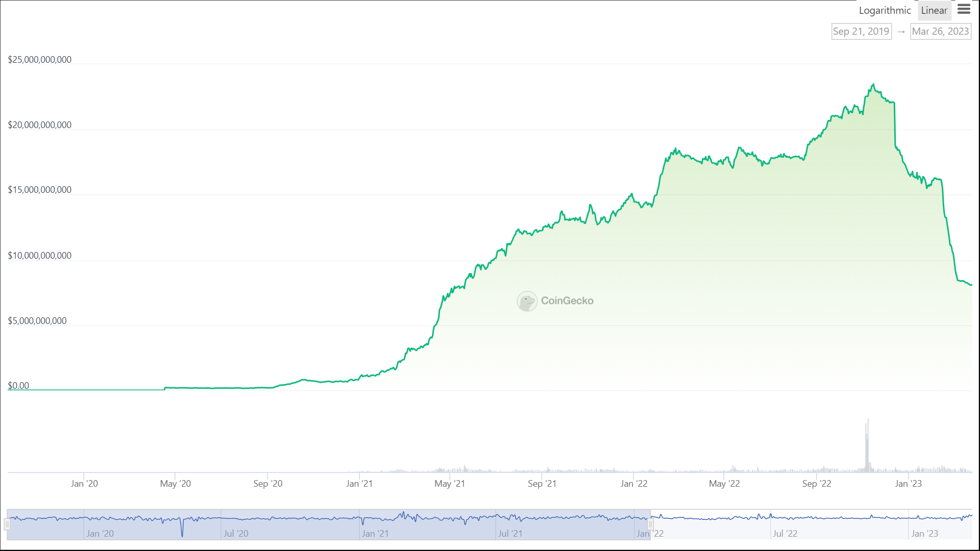Click the May '22 x-axis label

point(724,484)
